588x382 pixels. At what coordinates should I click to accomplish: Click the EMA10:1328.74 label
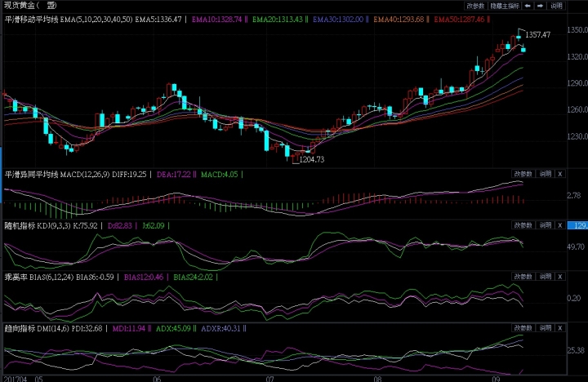point(216,19)
